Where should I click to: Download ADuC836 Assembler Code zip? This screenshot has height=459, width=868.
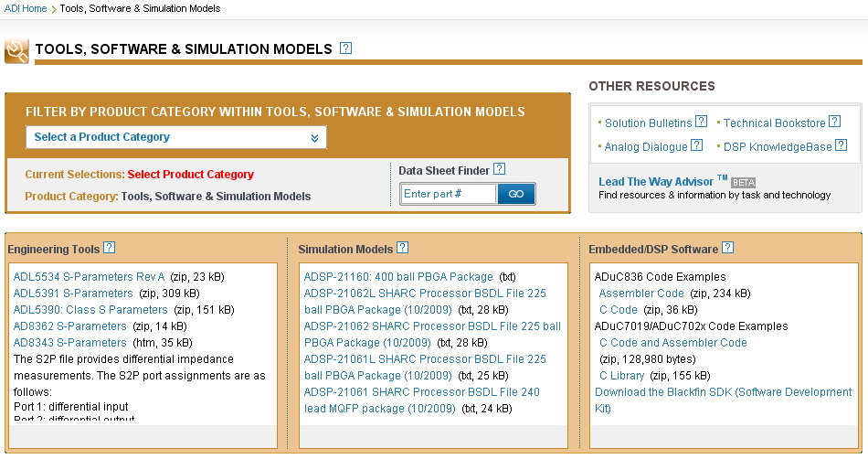(641, 294)
